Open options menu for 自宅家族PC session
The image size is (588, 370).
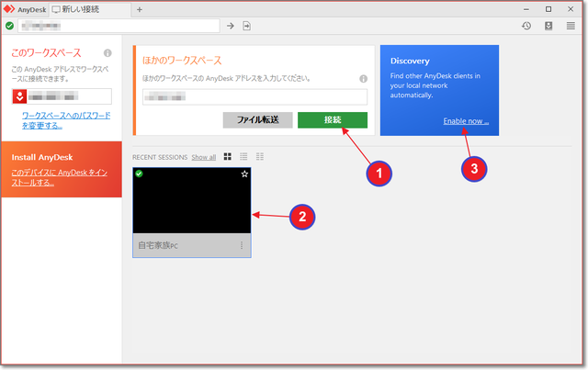coord(242,245)
